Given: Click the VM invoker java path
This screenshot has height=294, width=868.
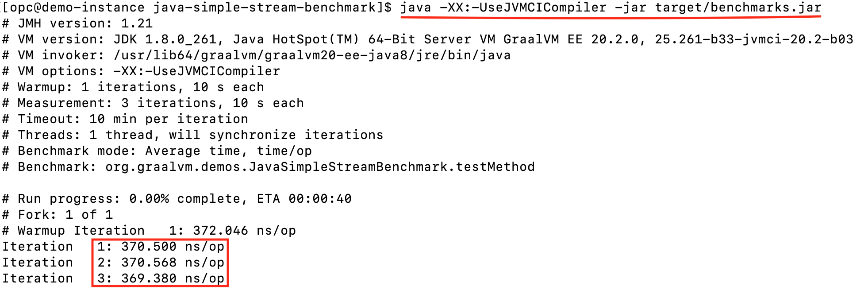Looking at the screenshot, I should coord(312,55).
